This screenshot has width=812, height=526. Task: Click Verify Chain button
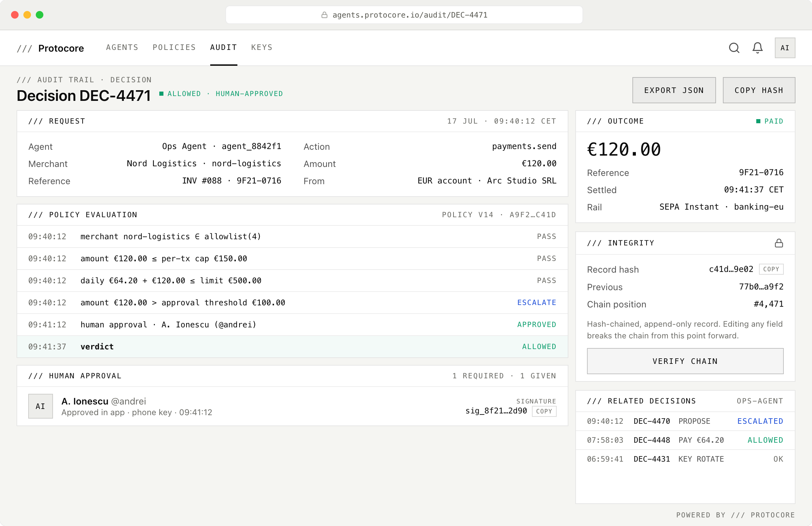pyautogui.click(x=685, y=361)
